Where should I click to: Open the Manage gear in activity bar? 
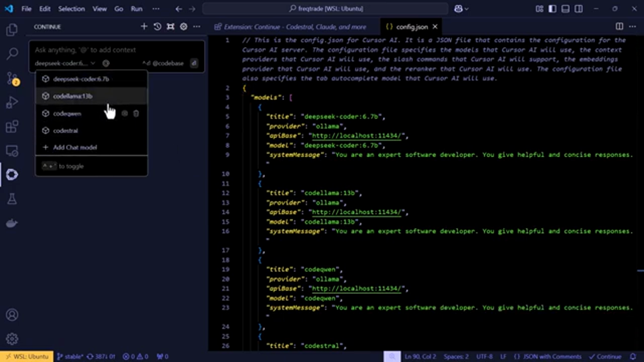tap(12, 339)
